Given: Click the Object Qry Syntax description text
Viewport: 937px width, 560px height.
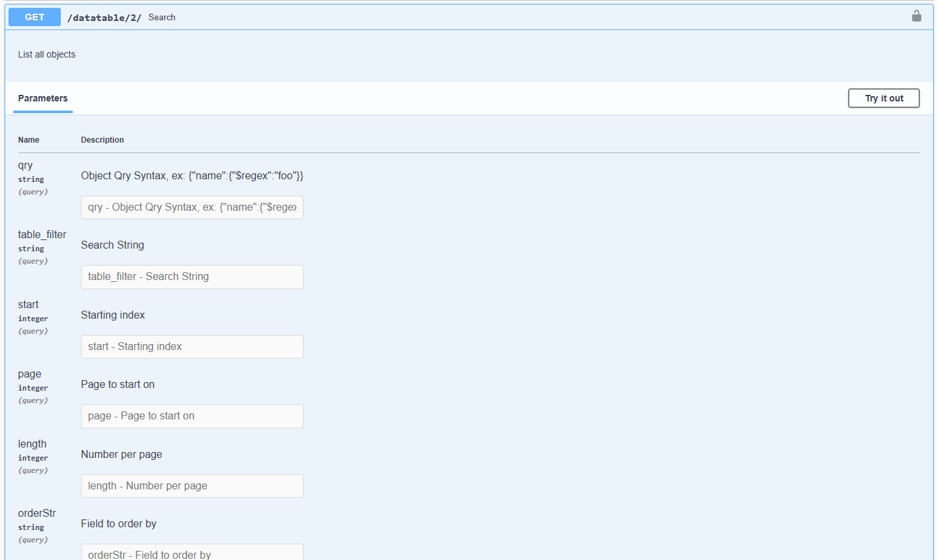Looking at the screenshot, I should [x=192, y=176].
